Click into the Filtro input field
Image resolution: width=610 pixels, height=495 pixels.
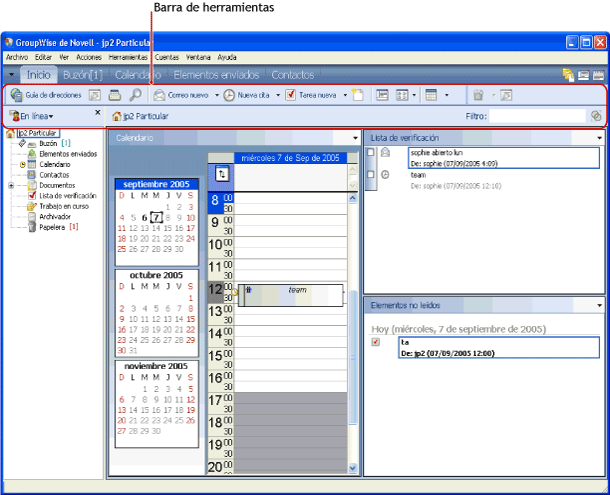coord(537,116)
